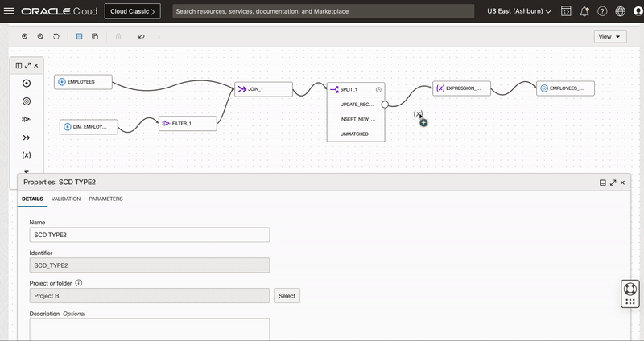Select the Source operator in palette
Screen dimensions: 644x341
point(27,84)
